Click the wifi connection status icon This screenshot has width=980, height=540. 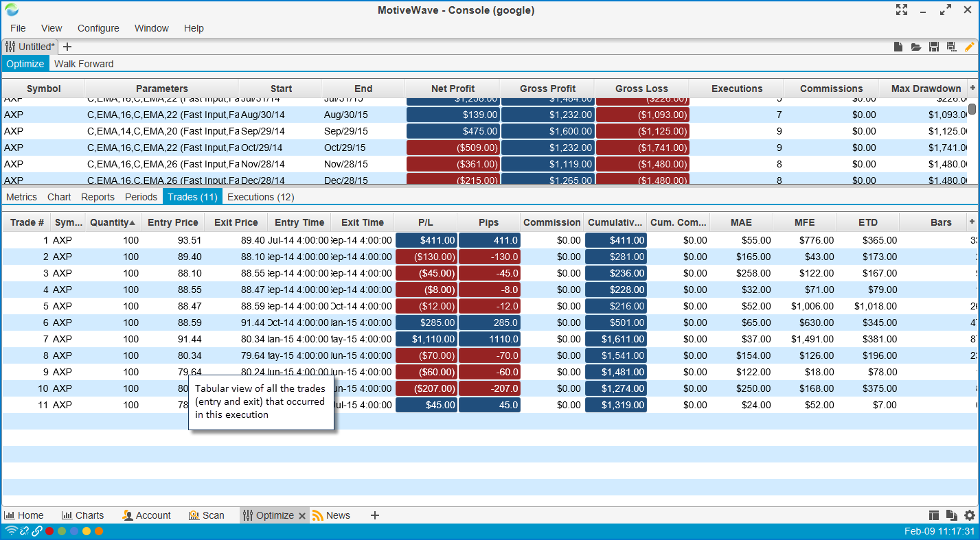[11, 531]
